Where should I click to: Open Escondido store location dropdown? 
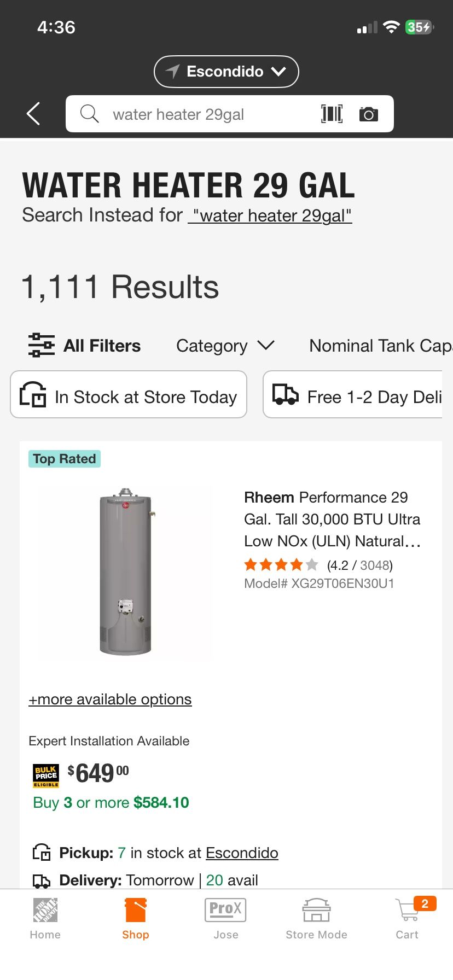click(x=226, y=72)
